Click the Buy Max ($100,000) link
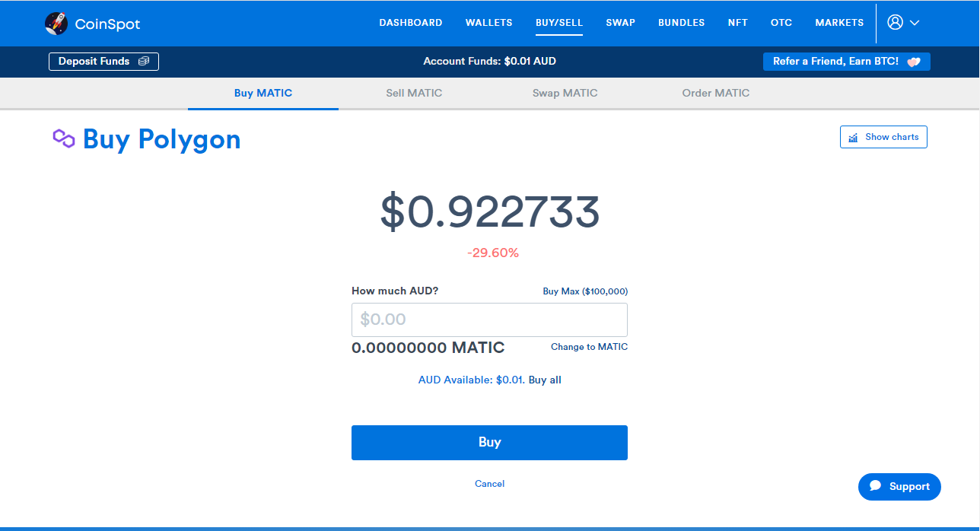 point(585,291)
